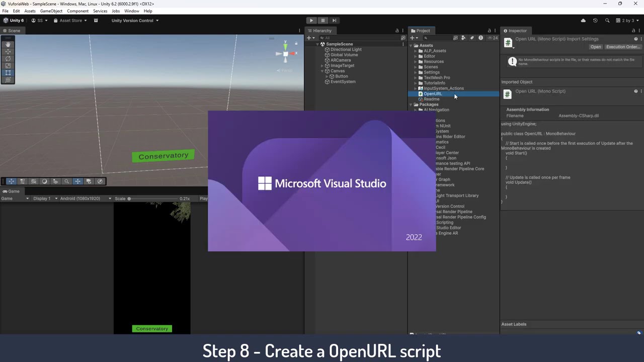The image size is (644, 362).
Task: Open the GameObject menu
Action: click(x=51, y=11)
